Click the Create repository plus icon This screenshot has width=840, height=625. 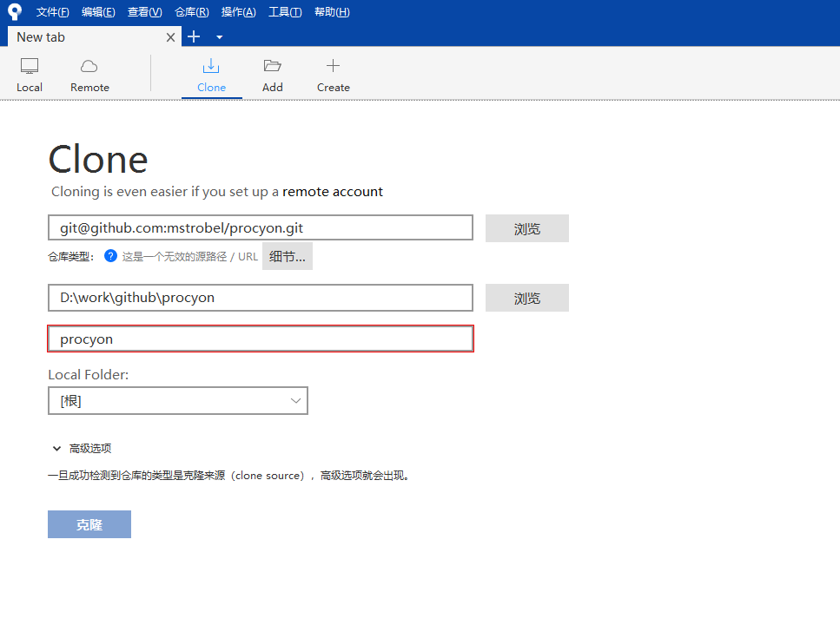point(333,67)
